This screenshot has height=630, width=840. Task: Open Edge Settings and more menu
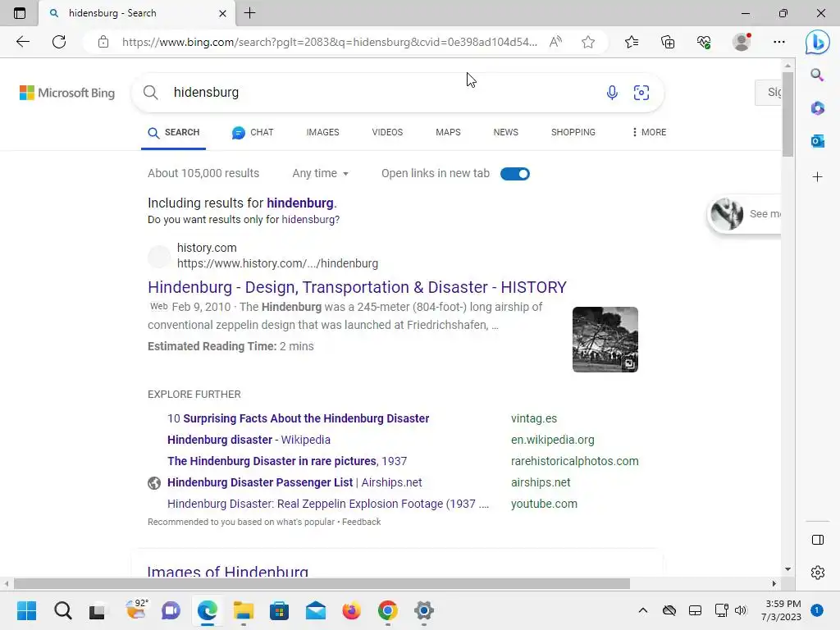click(779, 42)
